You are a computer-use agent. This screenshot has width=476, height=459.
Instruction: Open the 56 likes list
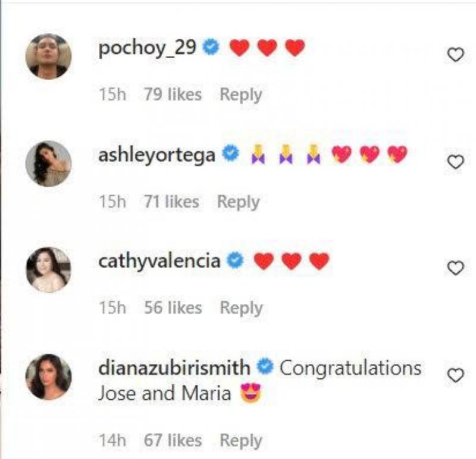(x=173, y=308)
